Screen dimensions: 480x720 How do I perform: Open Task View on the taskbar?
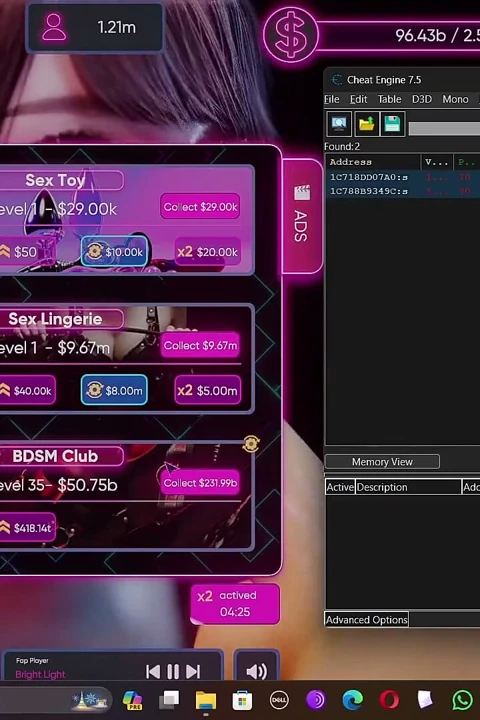169,700
